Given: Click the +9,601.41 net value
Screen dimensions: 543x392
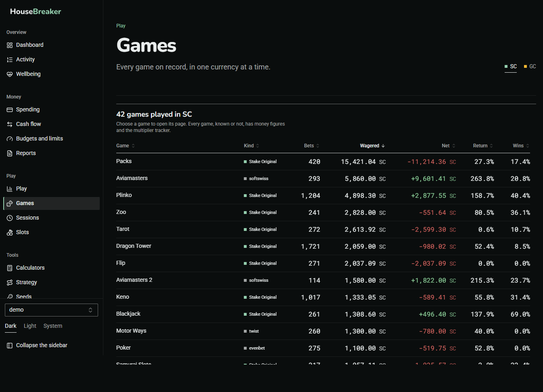Looking at the screenshot, I should coord(428,179).
